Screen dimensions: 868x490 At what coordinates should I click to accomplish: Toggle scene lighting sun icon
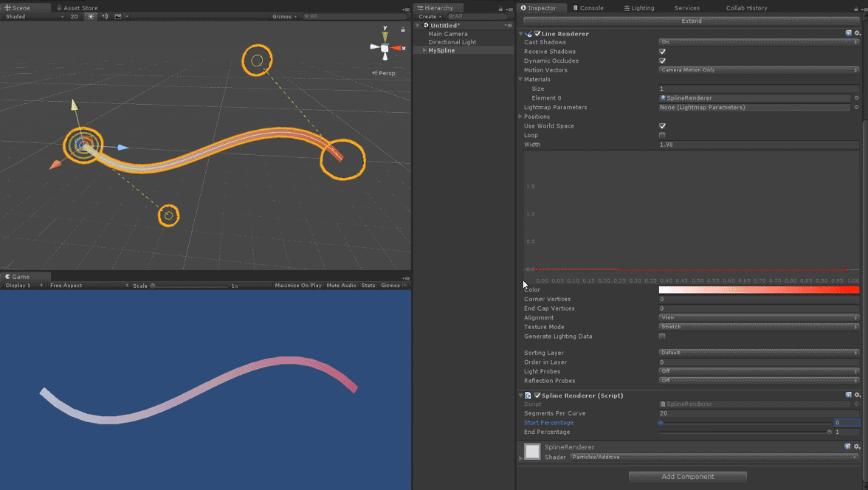(x=91, y=16)
